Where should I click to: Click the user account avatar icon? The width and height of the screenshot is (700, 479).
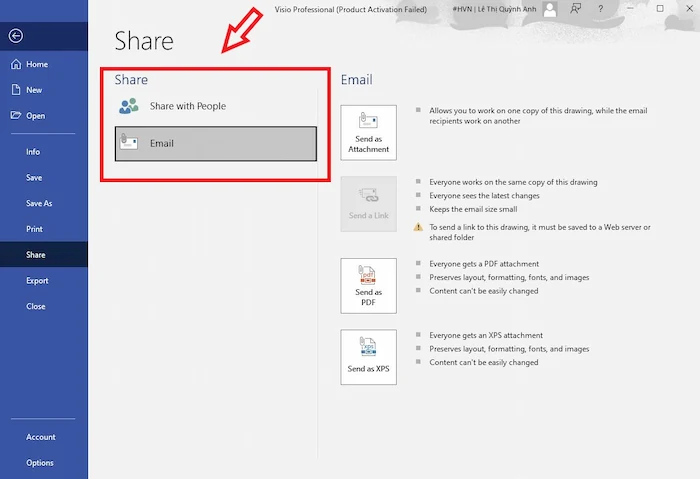point(550,9)
